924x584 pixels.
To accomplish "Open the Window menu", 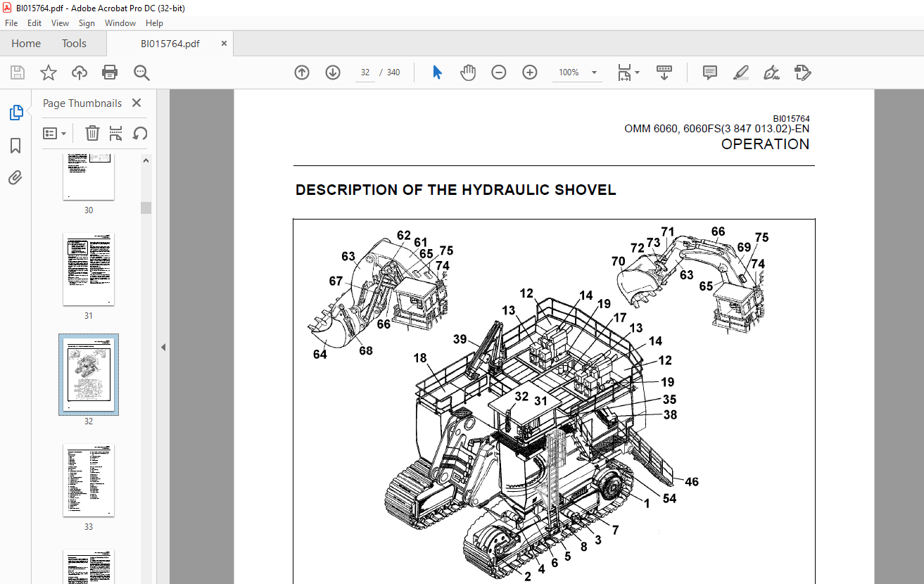I will point(120,23).
